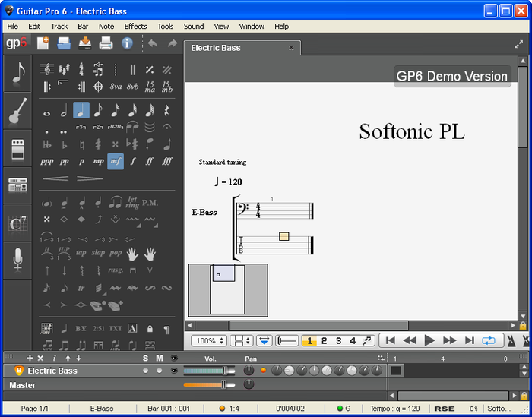This screenshot has width=532, height=417.
Task: Undo the last action with the left arrow
Action: click(x=153, y=43)
